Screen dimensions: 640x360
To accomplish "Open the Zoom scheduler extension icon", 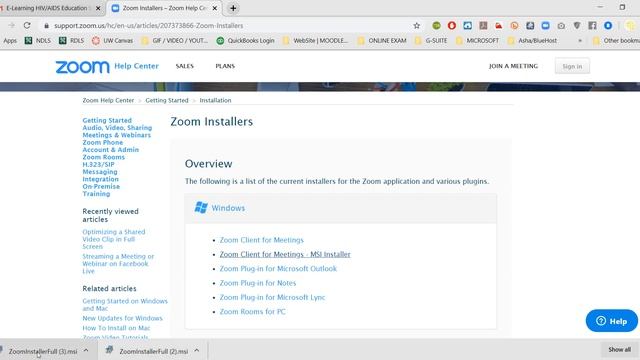I will pos(545,25).
